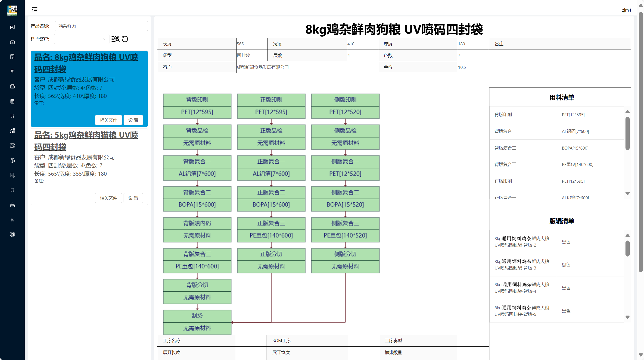
Task: Open 相关文件 for the 5kg猫粮 product card
Action: (108, 198)
